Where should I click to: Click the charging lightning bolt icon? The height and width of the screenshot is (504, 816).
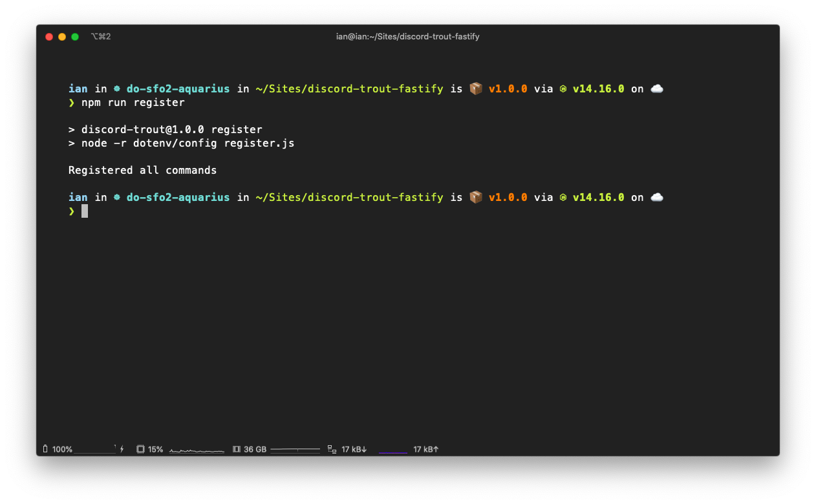click(x=122, y=449)
